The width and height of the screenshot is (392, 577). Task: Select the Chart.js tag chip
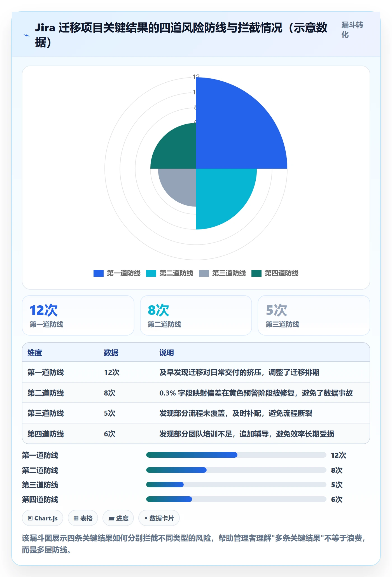point(43,518)
